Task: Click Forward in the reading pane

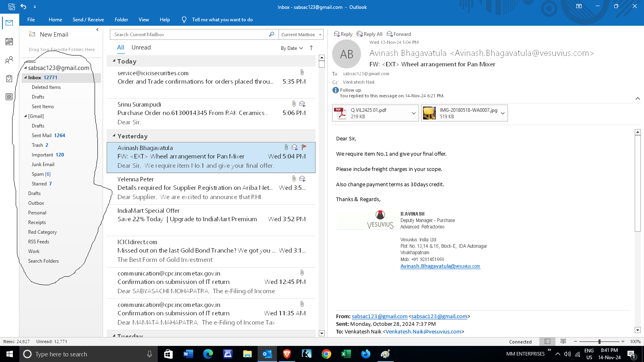Action: 398,34
